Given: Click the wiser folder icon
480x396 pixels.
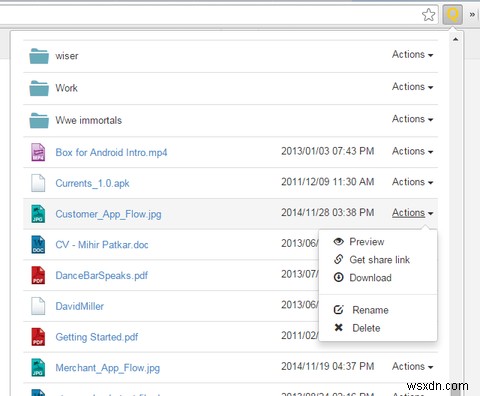Looking at the screenshot, I should coord(39,56).
